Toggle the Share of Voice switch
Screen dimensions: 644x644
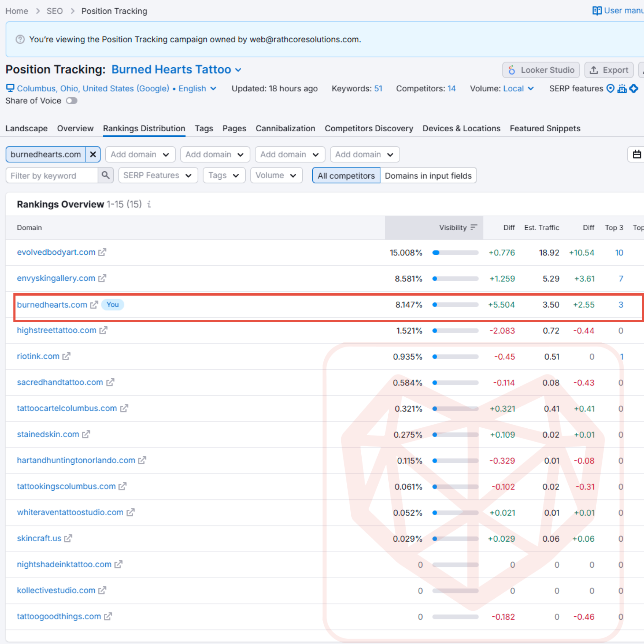(71, 101)
